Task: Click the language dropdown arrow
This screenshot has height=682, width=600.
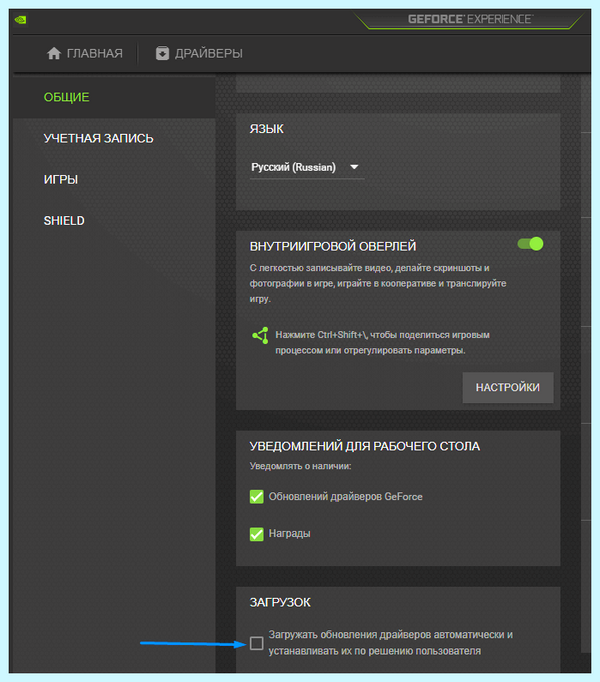Action: click(x=354, y=167)
